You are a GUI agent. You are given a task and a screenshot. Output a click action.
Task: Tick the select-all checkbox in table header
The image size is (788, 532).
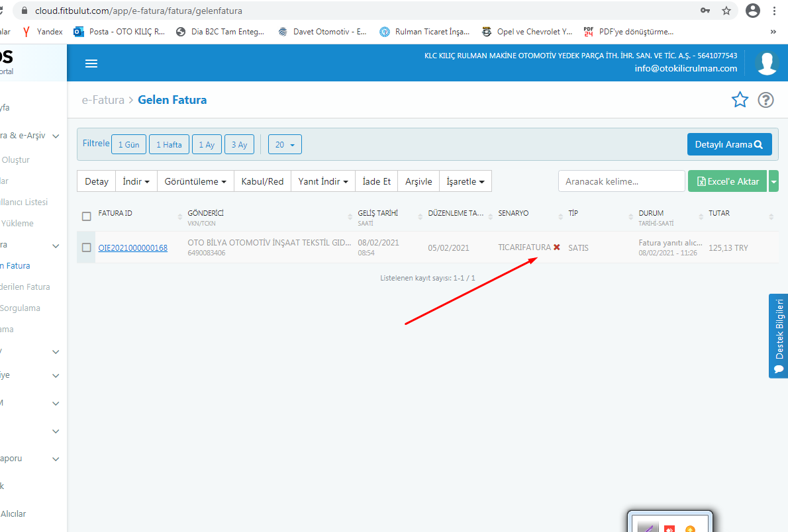coord(86,216)
